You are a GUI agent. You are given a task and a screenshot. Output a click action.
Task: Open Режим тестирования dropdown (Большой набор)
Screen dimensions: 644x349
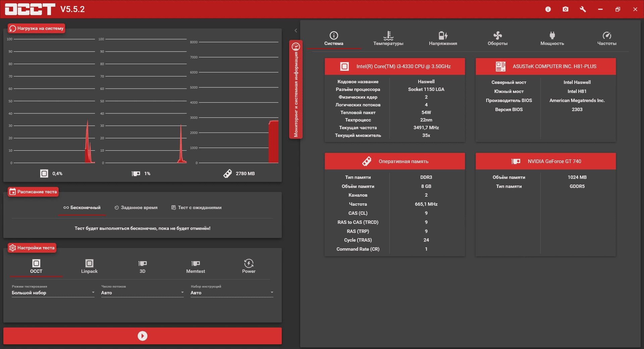53,293
